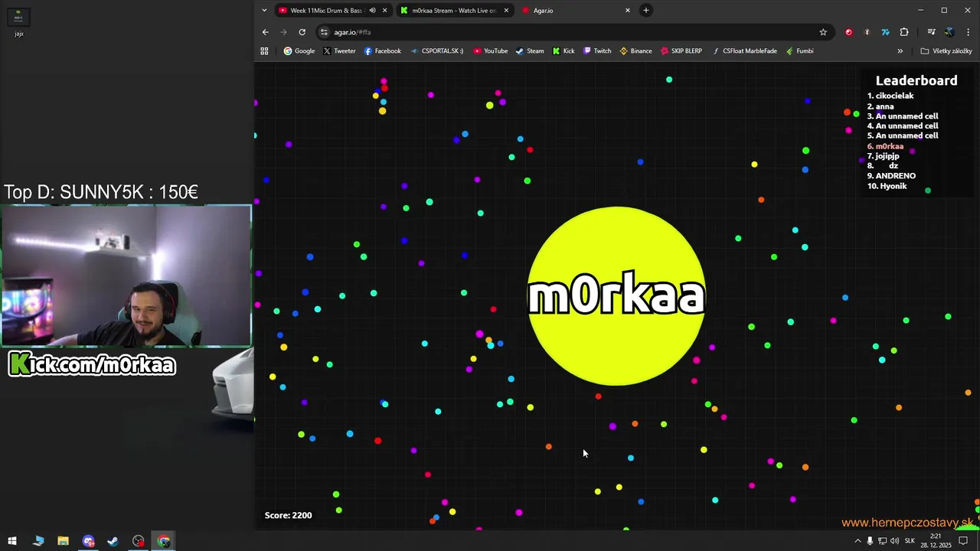Open the SKIP BLERP bookmark
Viewport: 980px width, 551px height.
(x=681, y=51)
